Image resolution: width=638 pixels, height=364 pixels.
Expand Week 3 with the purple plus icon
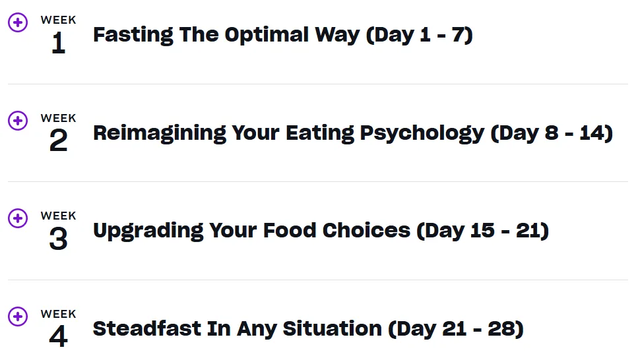tap(18, 218)
